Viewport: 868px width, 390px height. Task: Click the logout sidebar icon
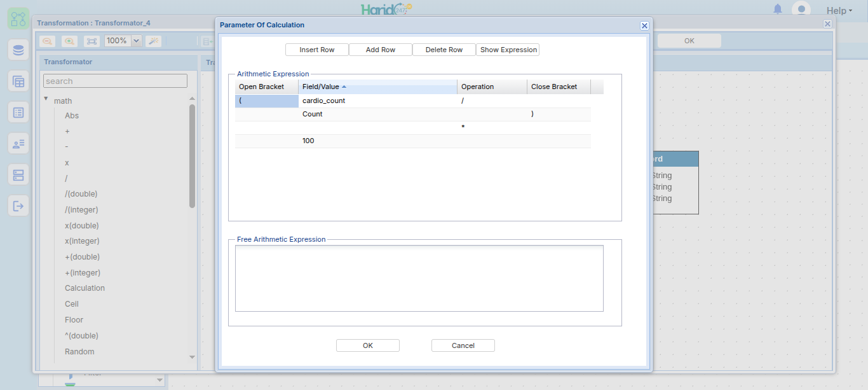click(x=18, y=206)
